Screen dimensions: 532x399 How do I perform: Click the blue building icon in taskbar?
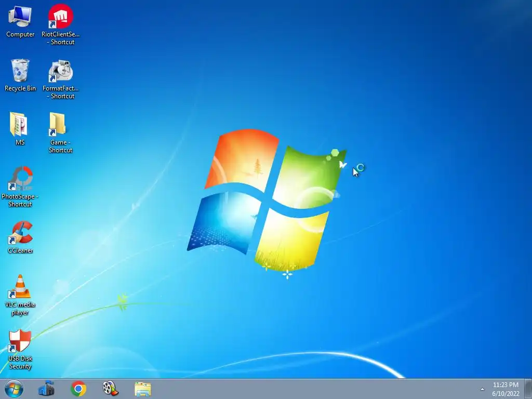pos(46,389)
